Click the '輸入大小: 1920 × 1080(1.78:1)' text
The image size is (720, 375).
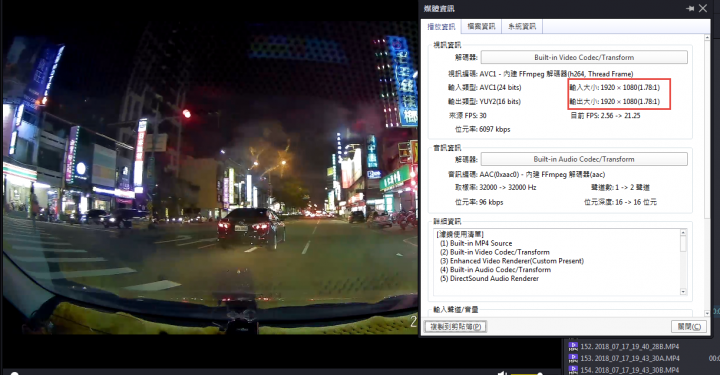(x=615, y=87)
